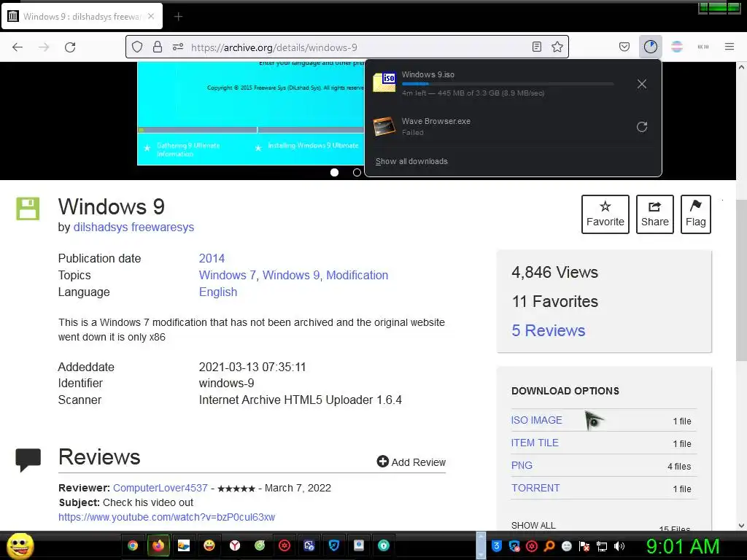
Task: Click the Windows installer screenshot thumbnail
Action: [251, 113]
